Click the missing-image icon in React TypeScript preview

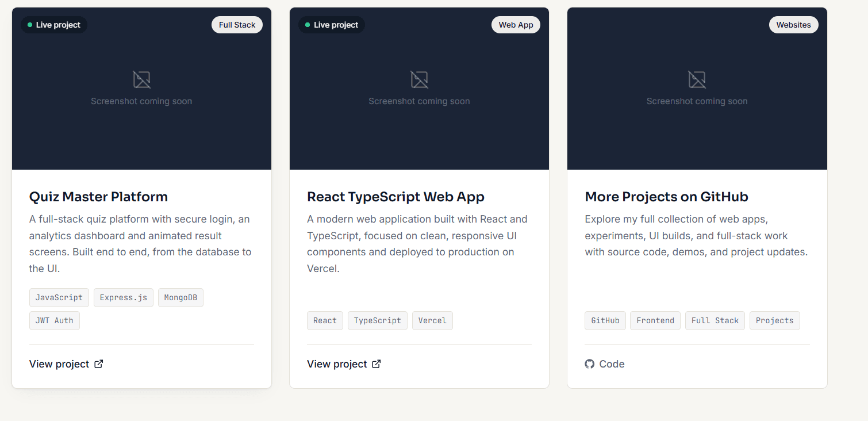[419, 79]
